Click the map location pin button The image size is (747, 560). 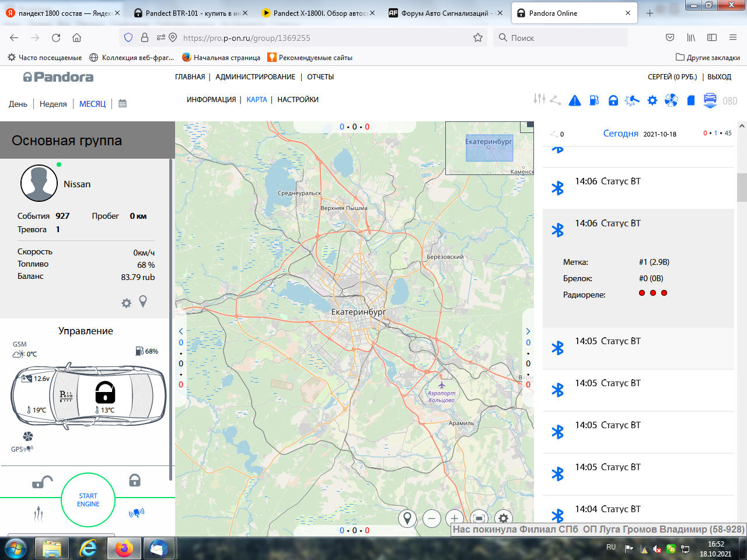coord(407,518)
